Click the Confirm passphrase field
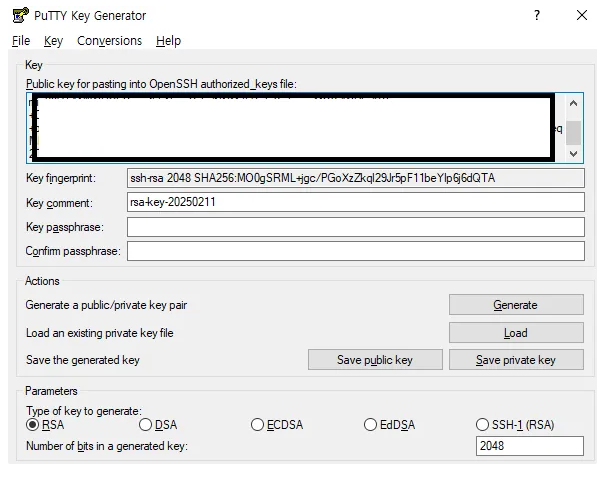Image resolution: width=611 pixels, height=478 pixels. (355, 251)
